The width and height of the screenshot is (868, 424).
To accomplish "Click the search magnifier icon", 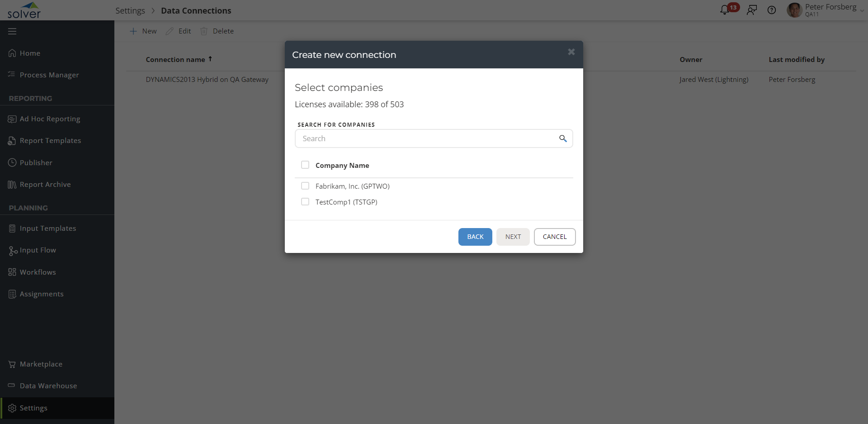I will (x=563, y=138).
